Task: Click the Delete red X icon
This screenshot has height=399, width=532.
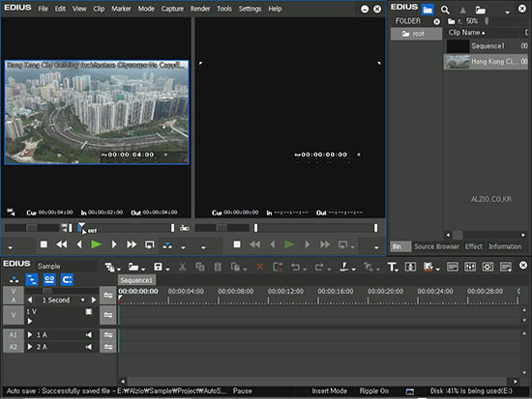Action: click(259, 268)
